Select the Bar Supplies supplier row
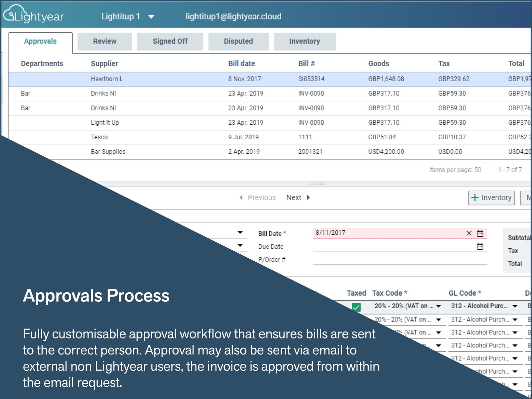Screen dimensions: 532x399 pyautogui.click(x=269, y=152)
